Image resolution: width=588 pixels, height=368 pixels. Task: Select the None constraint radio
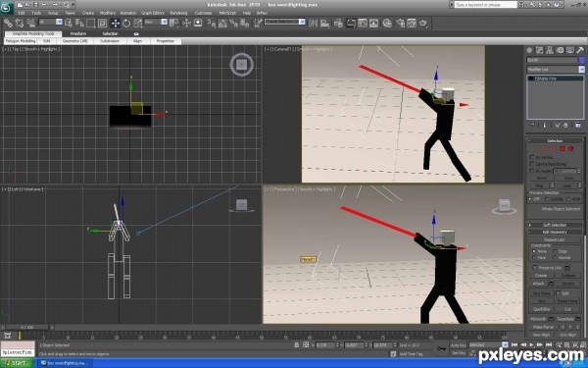coord(534,251)
